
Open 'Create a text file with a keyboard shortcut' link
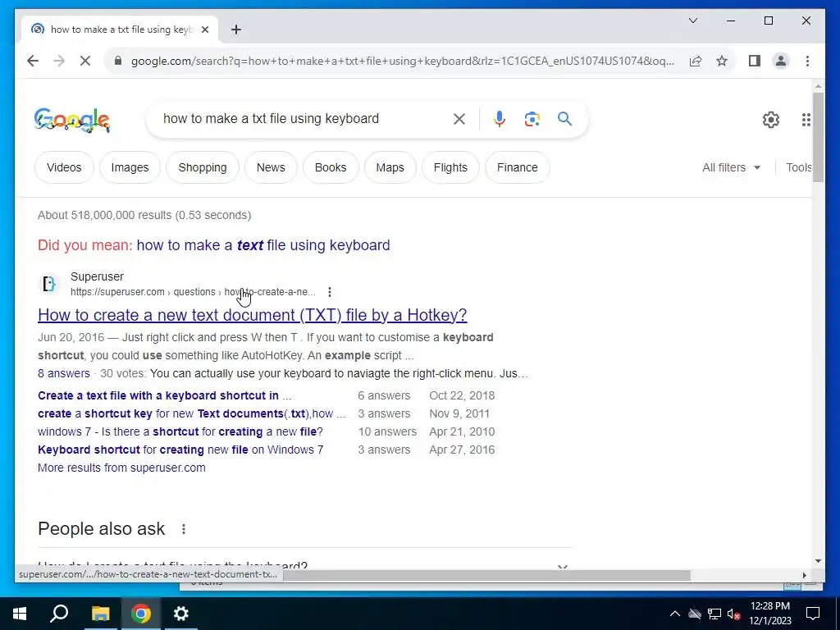tap(164, 395)
